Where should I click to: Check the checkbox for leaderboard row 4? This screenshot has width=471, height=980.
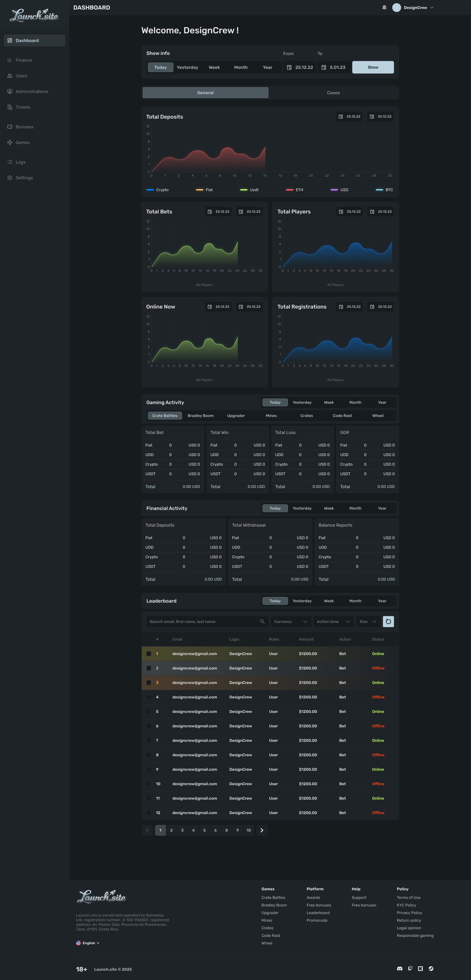(x=148, y=697)
